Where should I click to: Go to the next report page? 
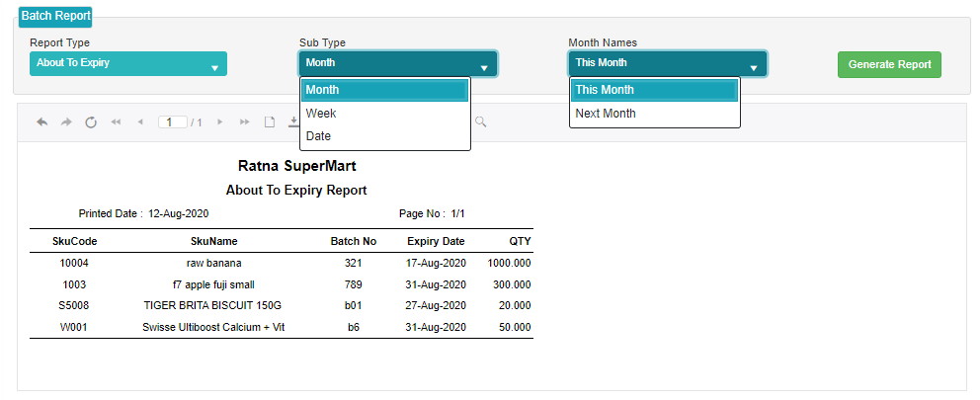point(220,122)
